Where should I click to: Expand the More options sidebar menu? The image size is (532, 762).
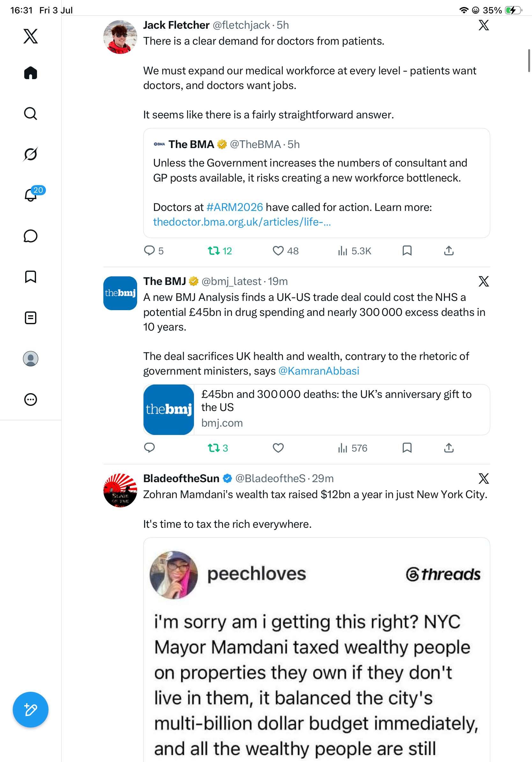pos(31,399)
